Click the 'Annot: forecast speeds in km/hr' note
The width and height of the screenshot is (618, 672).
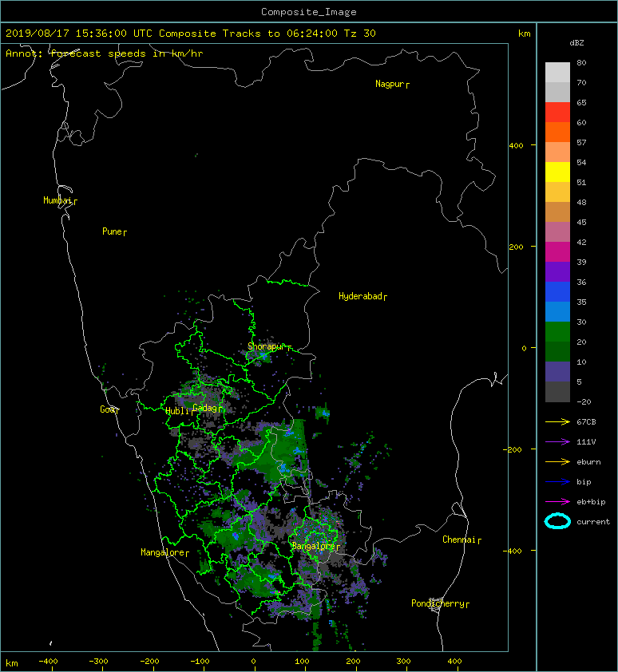coord(105,53)
